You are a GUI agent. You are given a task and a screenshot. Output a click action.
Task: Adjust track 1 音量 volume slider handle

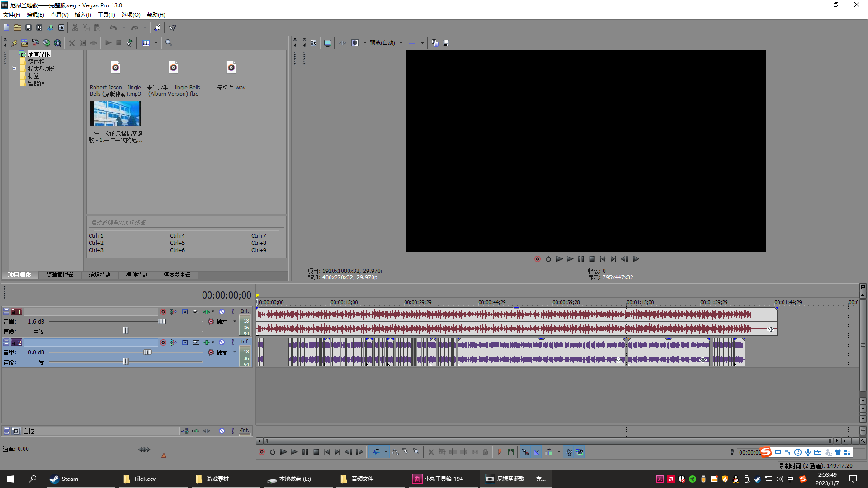[x=162, y=321]
